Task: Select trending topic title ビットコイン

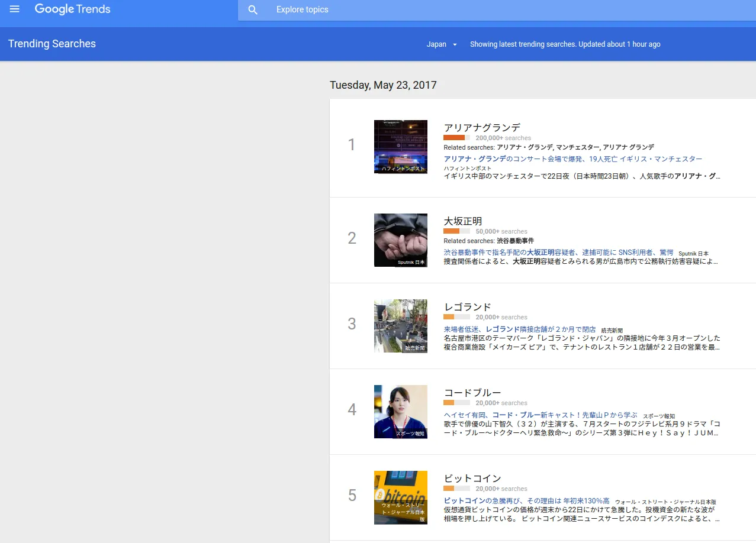Action: coord(472,479)
